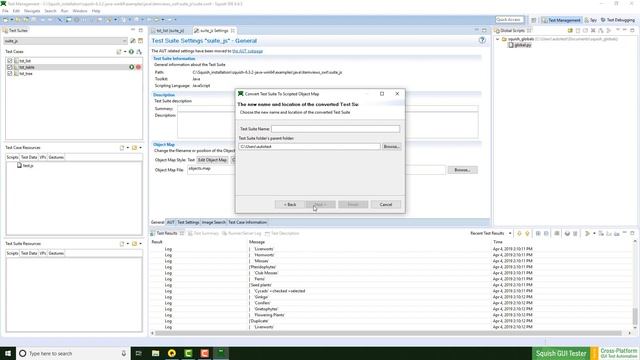Switch to Test Data tab in Test Case Resources
Image resolution: width=640 pixels, height=360 pixels.
(x=29, y=157)
